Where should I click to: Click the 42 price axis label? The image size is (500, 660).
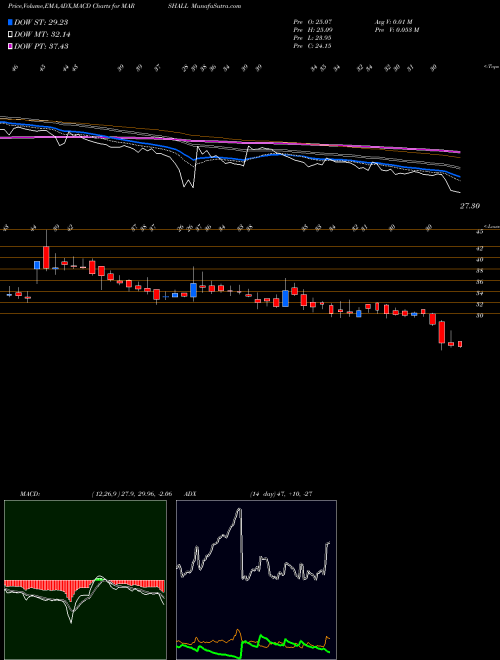[x=479, y=249]
